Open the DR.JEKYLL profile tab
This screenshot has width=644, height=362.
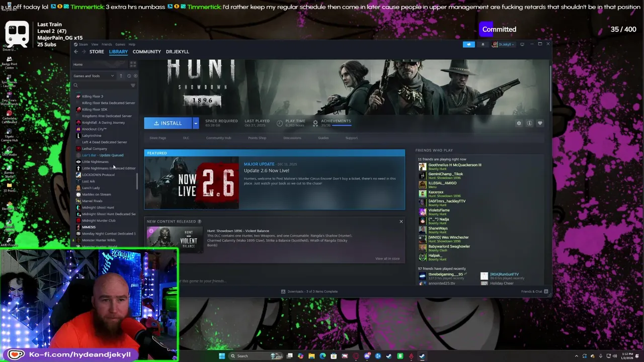[x=178, y=51]
